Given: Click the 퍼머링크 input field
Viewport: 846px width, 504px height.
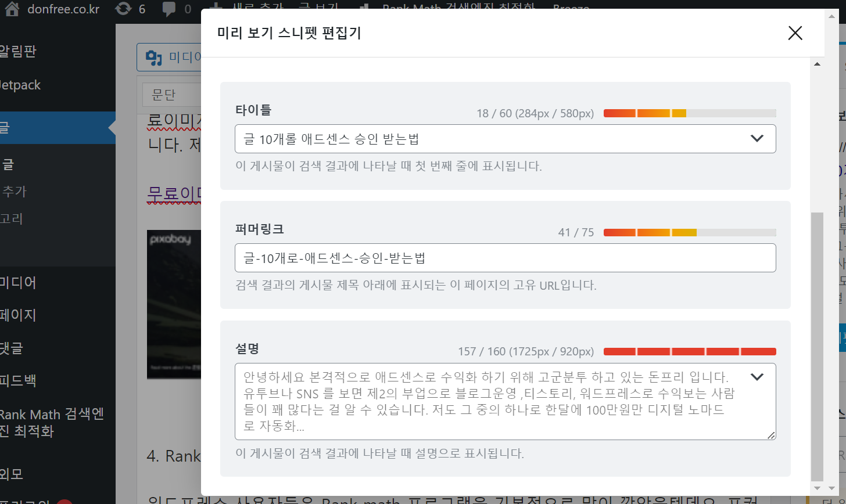Looking at the screenshot, I should (x=505, y=258).
